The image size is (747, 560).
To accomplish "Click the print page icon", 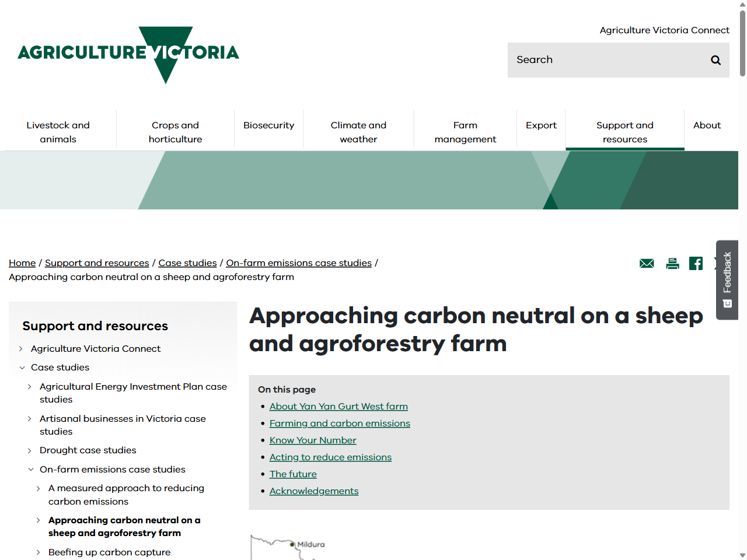I will (672, 263).
